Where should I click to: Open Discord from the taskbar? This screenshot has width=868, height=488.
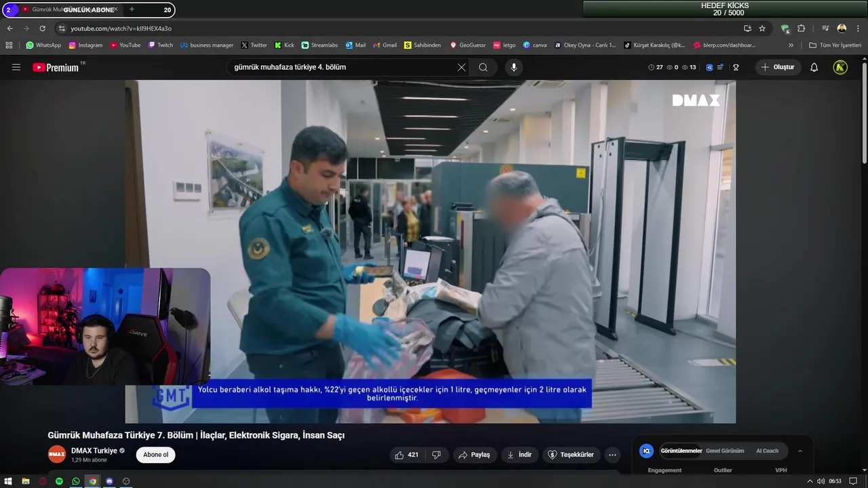click(x=109, y=481)
